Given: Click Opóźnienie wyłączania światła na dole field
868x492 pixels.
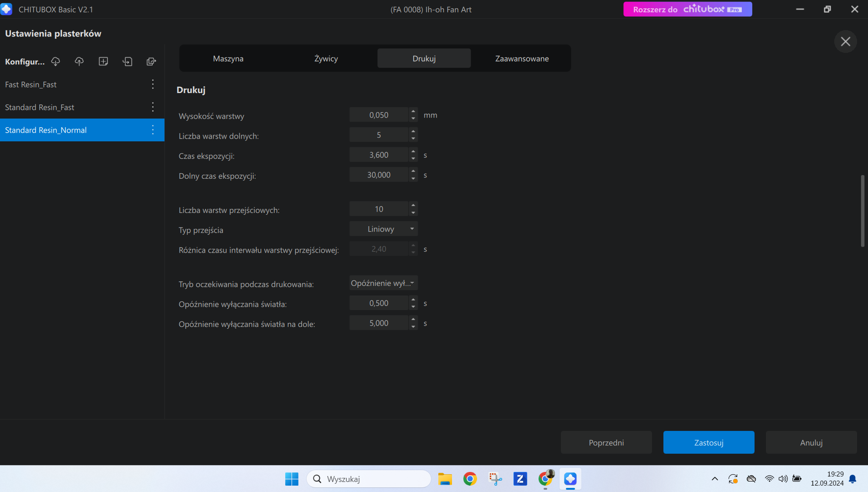Looking at the screenshot, I should (x=379, y=323).
